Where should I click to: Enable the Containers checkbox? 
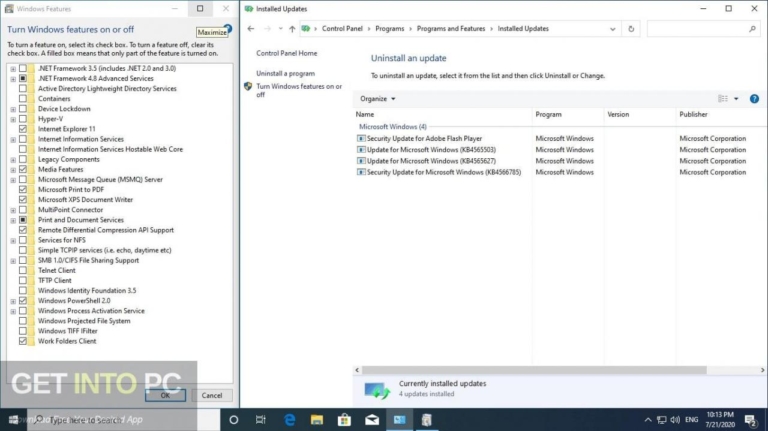tap(23, 99)
